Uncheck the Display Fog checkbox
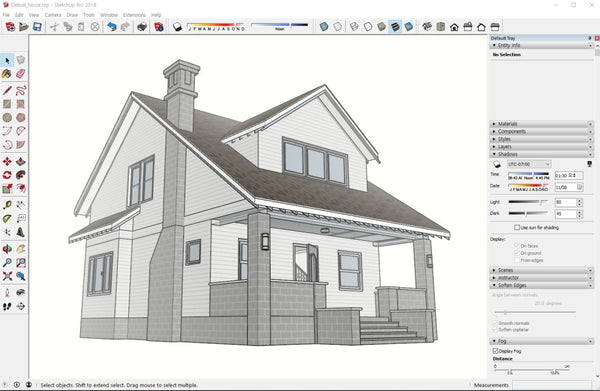Viewport: 600px width, 391px height. pos(495,350)
